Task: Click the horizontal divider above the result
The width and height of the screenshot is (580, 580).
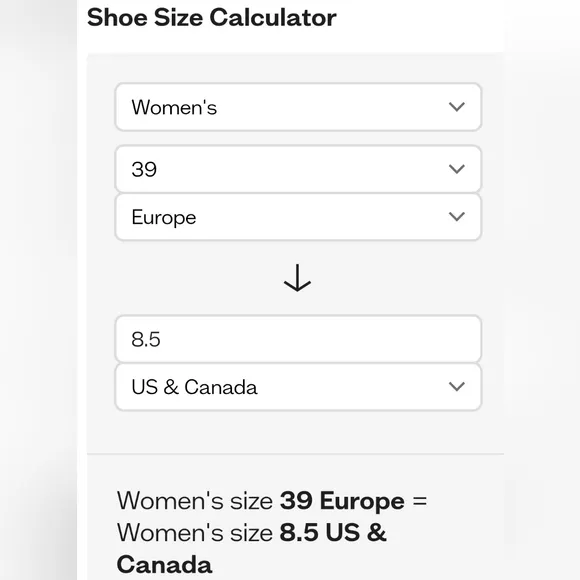Action: click(296, 453)
